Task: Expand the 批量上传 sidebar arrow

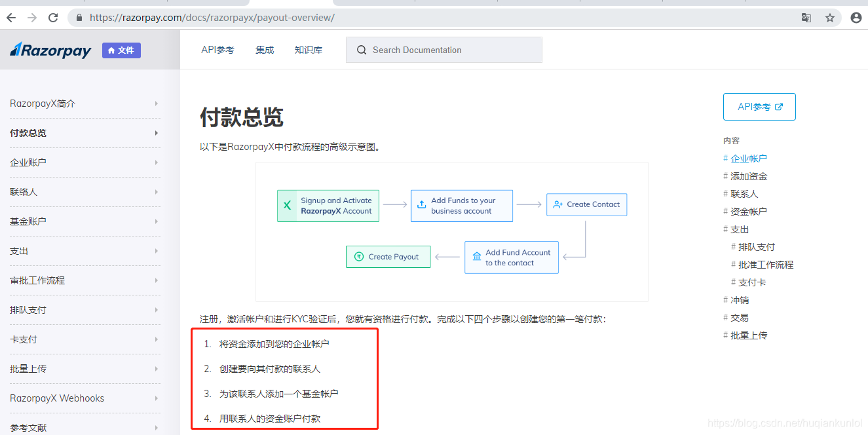Action: click(x=156, y=369)
